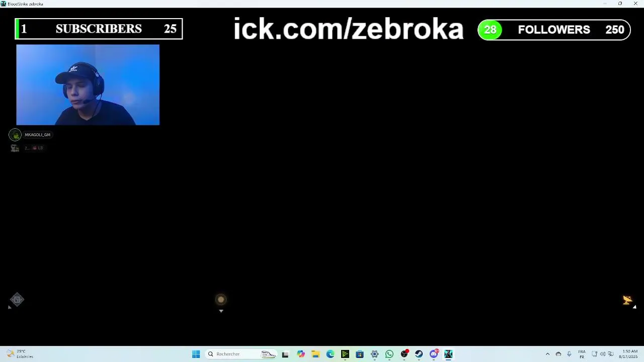644x362 pixels.
Task: Open Microsoft Store from the taskbar
Action: click(x=360, y=354)
